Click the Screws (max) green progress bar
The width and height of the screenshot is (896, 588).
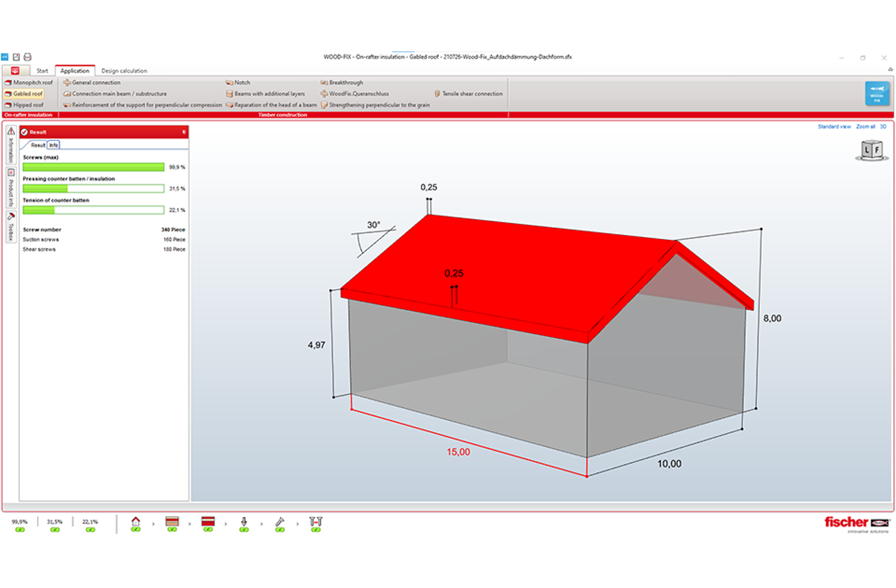[93, 167]
